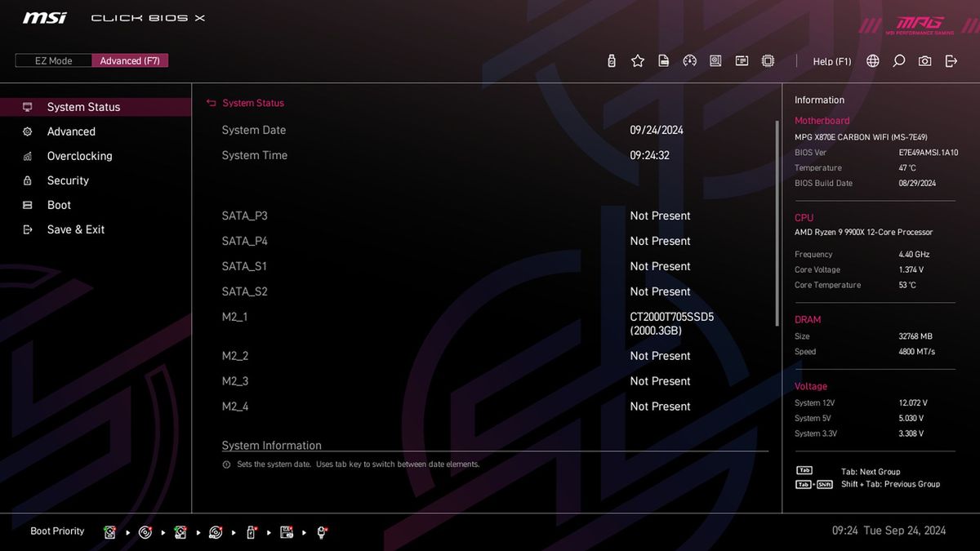
Task: Click back arrow beside System Status heading
Action: coord(212,104)
